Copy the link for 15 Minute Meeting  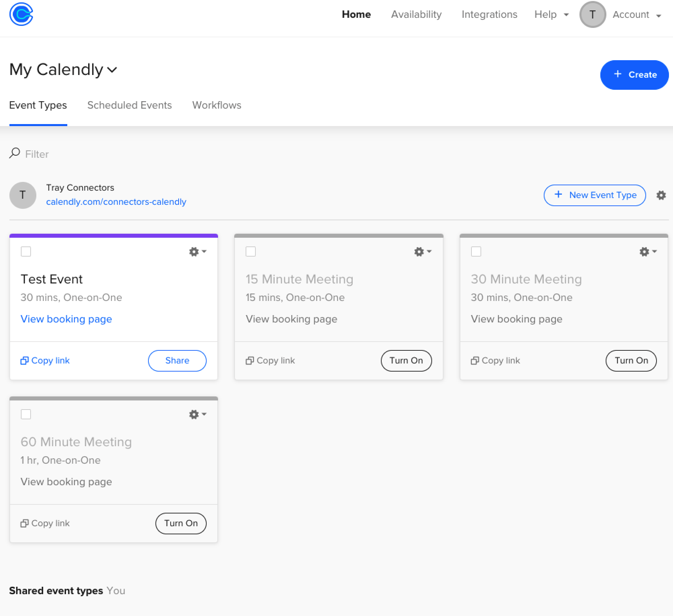click(x=270, y=360)
